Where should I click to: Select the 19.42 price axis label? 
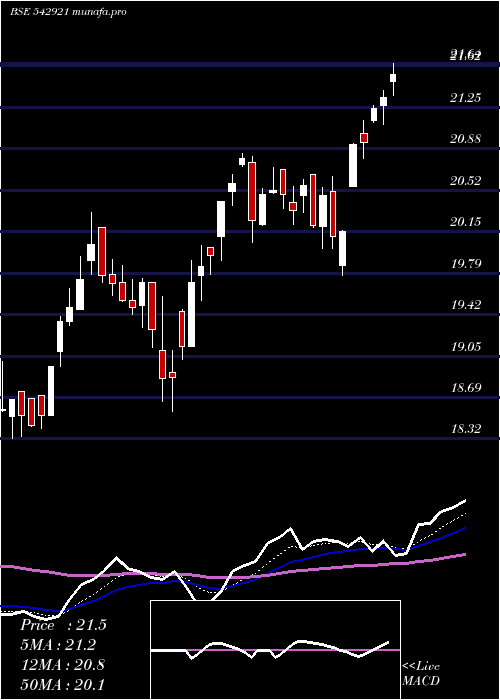click(x=466, y=304)
